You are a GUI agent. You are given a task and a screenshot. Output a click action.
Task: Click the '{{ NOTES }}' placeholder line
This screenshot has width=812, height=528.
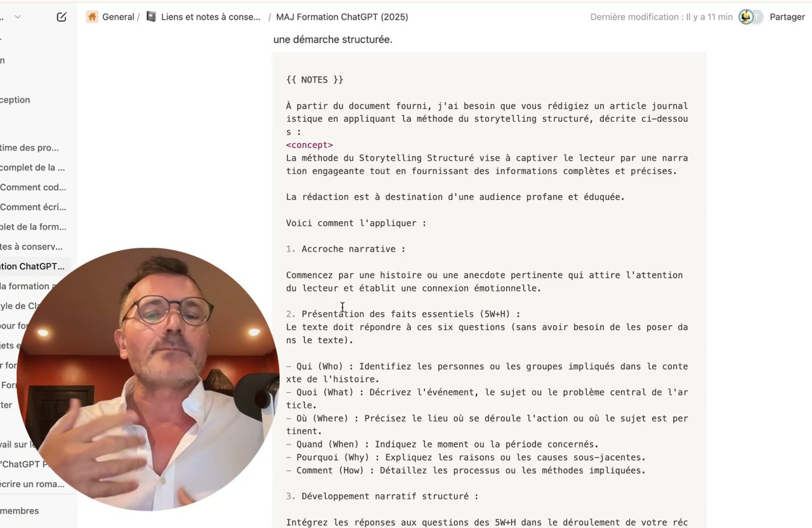click(315, 80)
